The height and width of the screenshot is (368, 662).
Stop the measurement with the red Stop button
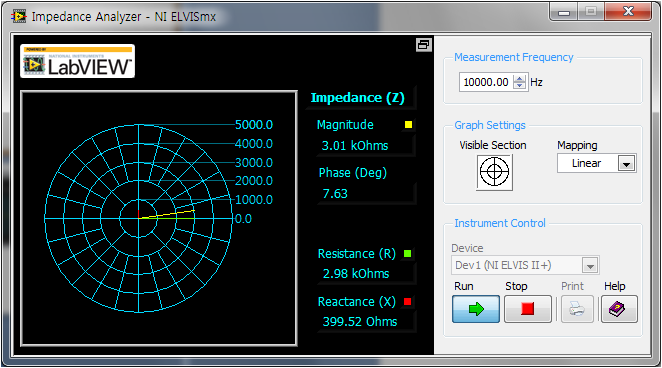click(x=528, y=309)
